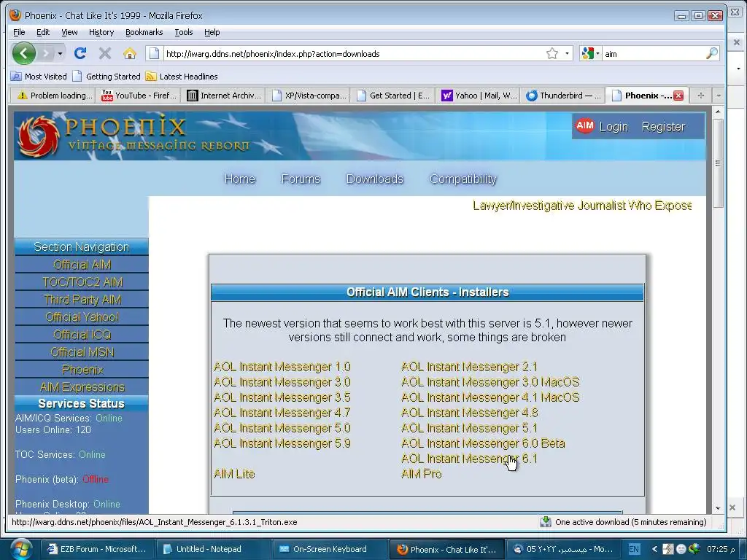Viewport: 747px width, 560px height.
Task: Bookmark this page with the star icon
Action: coord(551,53)
